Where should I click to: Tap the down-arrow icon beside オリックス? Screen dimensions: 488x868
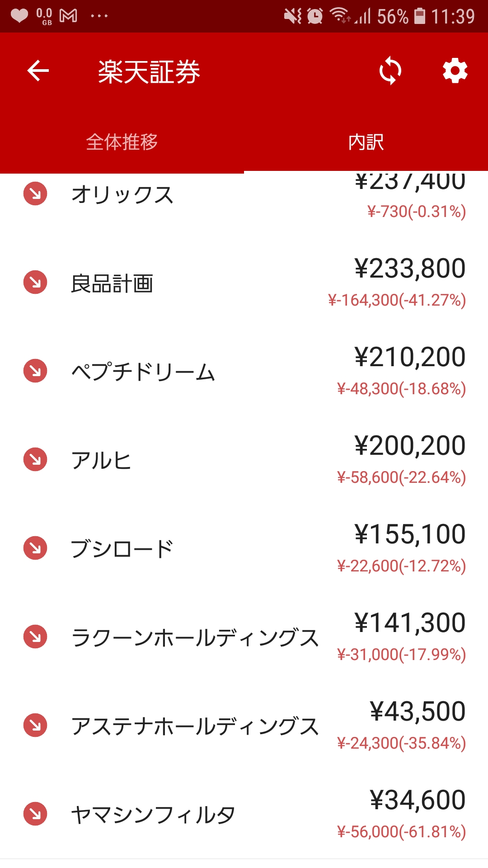35,194
